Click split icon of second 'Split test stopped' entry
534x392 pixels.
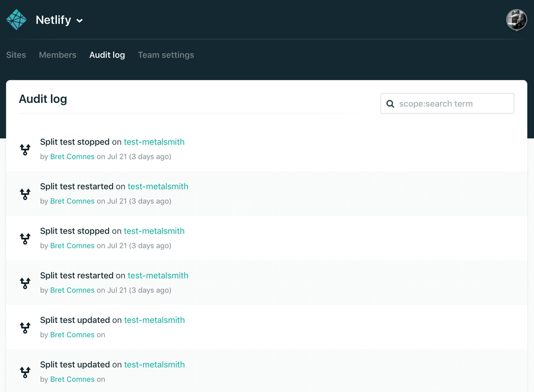(25, 239)
